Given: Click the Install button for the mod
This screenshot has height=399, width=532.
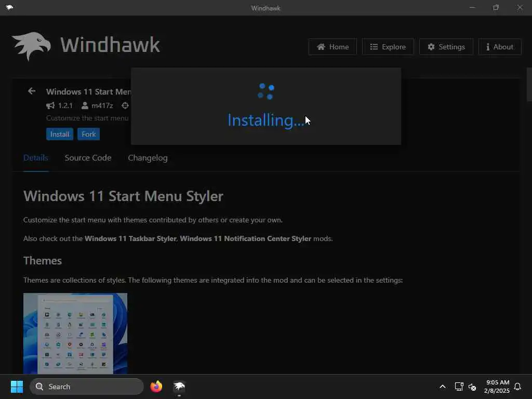Looking at the screenshot, I should [60, 134].
